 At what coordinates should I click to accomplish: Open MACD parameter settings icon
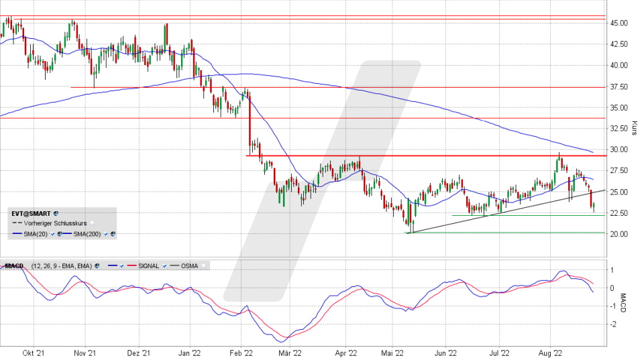97,266
